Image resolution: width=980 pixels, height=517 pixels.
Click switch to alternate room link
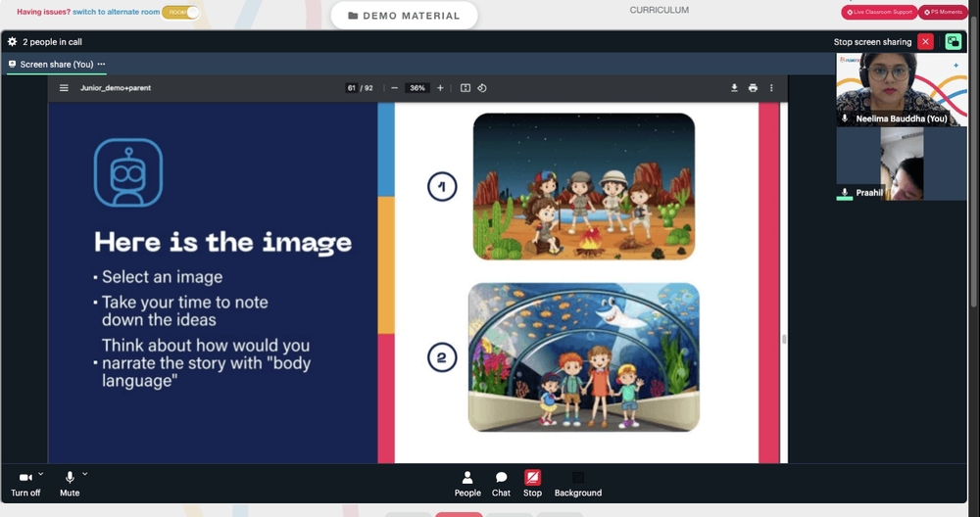click(117, 12)
